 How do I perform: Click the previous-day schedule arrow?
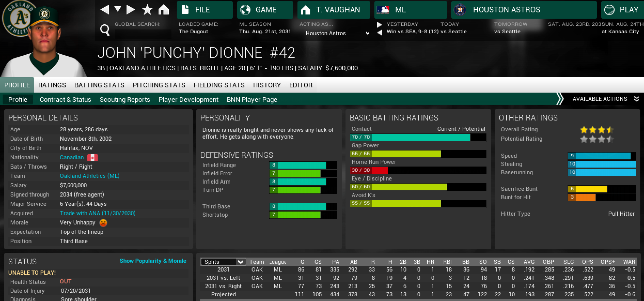tap(379, 33)
